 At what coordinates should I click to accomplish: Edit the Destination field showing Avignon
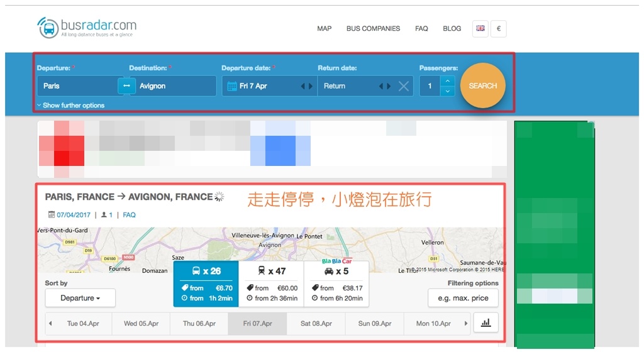176,85
